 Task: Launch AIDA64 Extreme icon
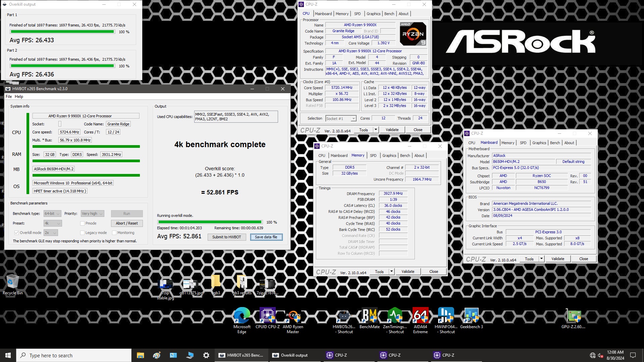point(420,320)
